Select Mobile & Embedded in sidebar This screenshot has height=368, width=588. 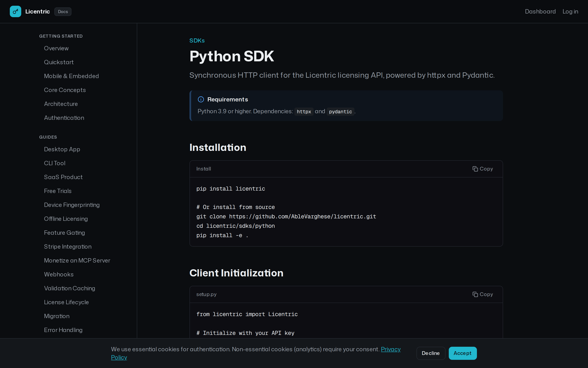point(71,76)
